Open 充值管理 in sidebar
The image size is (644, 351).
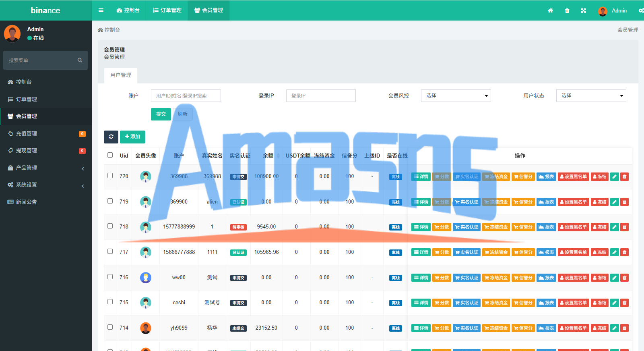(x=46, y=133)
